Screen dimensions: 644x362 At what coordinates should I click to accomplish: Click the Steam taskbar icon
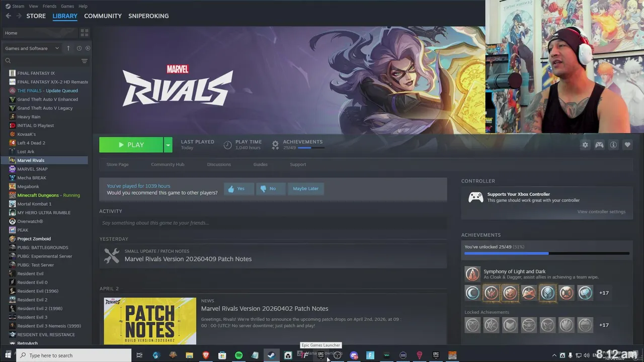(x=271, y=355)
